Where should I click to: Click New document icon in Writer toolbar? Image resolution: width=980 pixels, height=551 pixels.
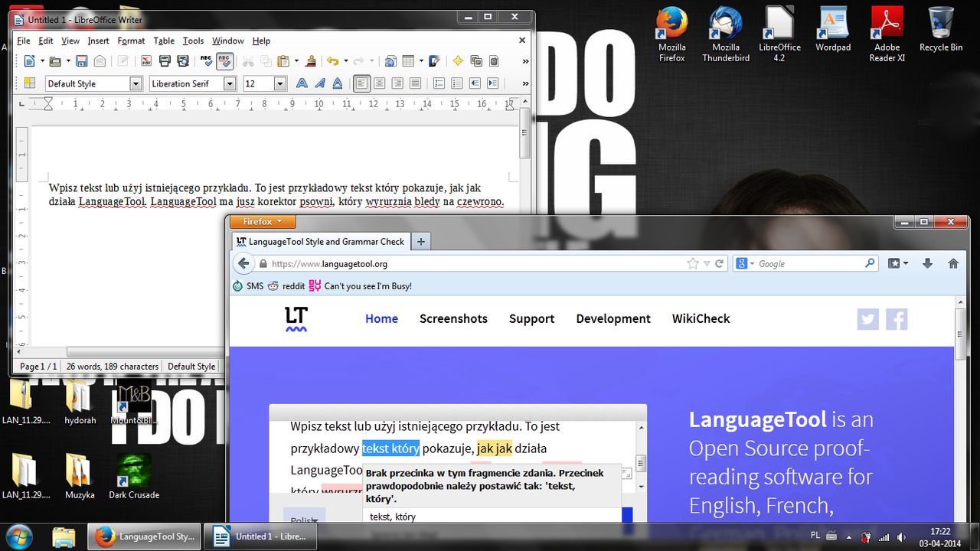tap(29, 61)
